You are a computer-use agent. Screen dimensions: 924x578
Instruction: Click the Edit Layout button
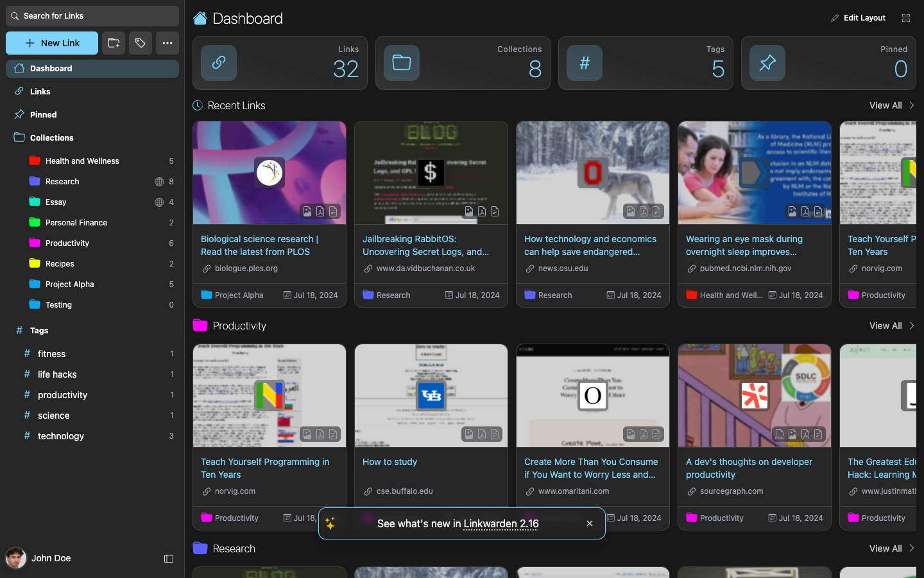click(x=858, y=18)
